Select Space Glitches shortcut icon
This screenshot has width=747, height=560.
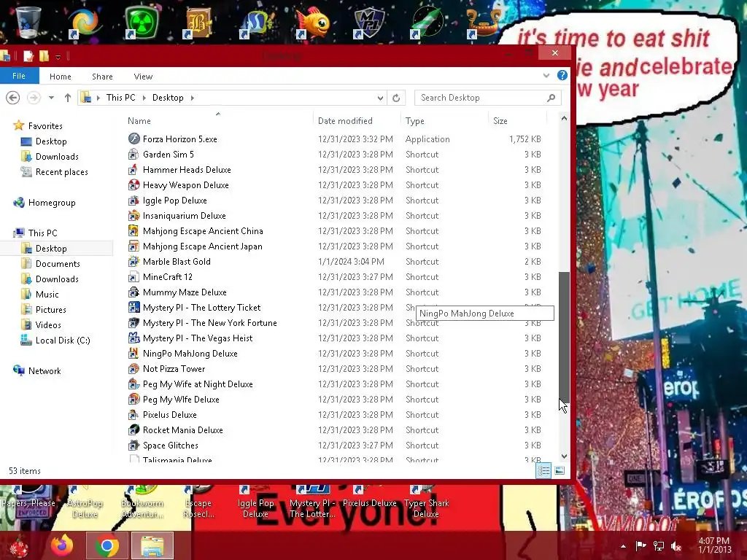pyautogui.click(x=134, y=446)
